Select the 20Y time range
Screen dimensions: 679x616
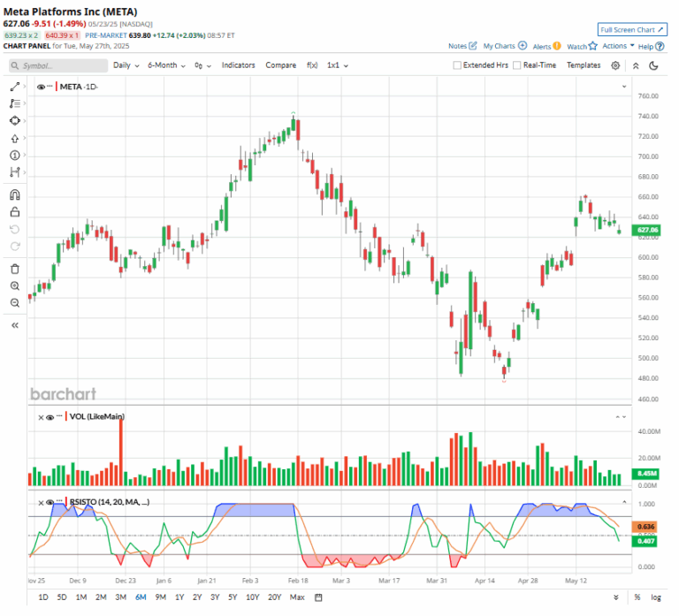point(275,597)
